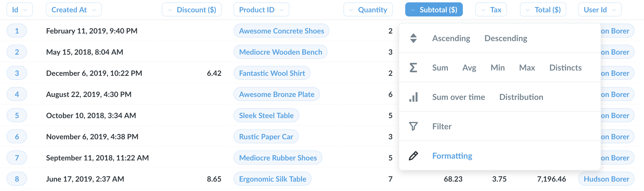Click the pencil icon next to Formatting
644x191 pixels.
[413, 156]
